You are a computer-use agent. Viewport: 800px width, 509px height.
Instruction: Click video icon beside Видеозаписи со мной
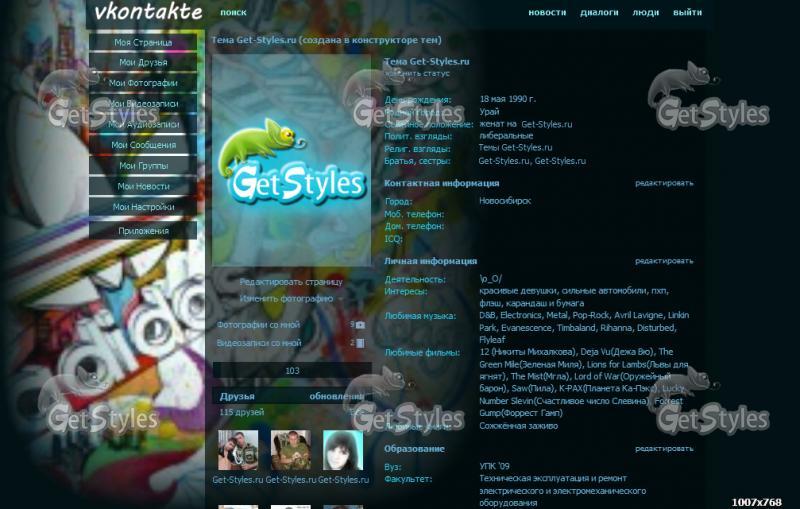tap(360, 343)
